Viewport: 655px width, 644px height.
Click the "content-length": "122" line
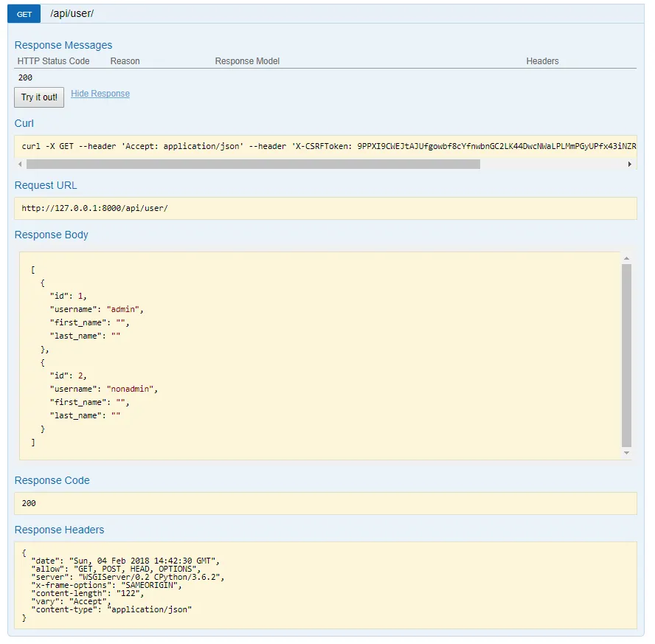(x=88, y=593)
